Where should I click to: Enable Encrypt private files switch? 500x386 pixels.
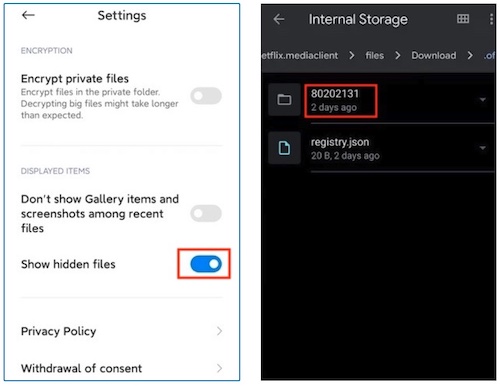(x=206, y=96)
